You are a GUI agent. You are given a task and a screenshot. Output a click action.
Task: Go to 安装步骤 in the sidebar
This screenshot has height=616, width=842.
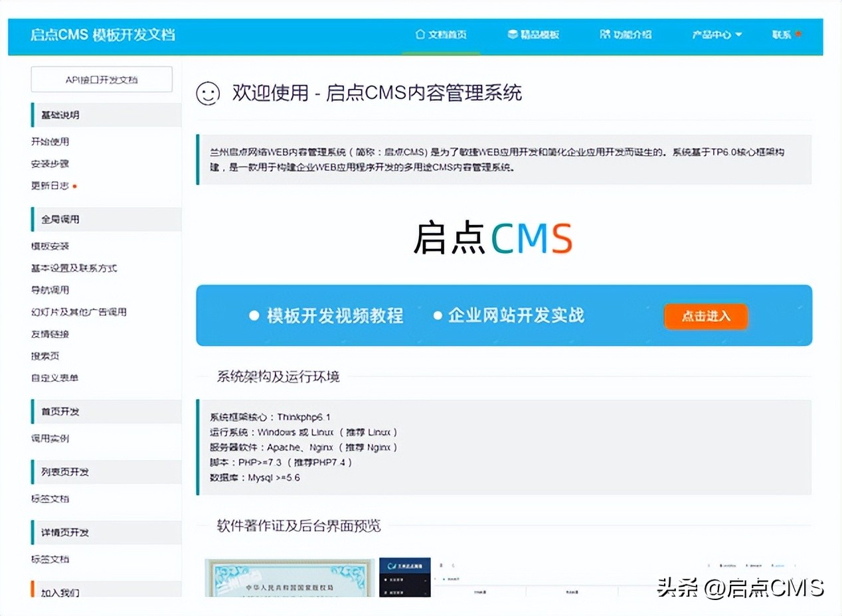(x=50, y=163)
